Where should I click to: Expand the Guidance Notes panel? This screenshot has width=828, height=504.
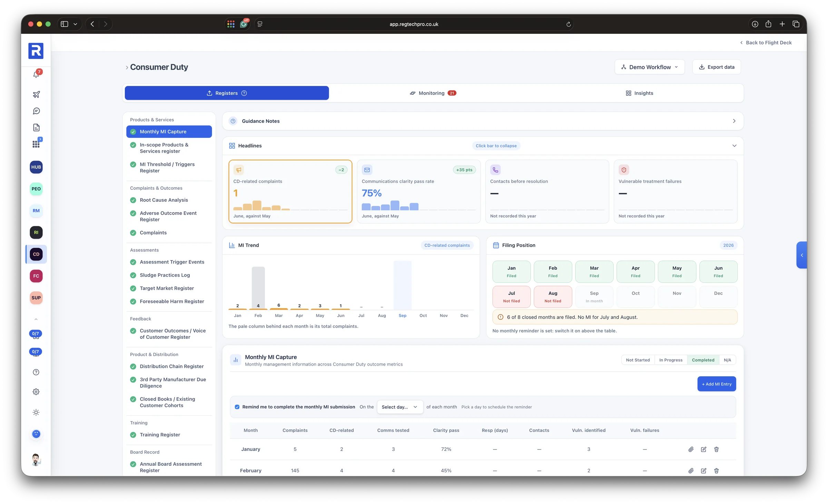pos(483,121)
